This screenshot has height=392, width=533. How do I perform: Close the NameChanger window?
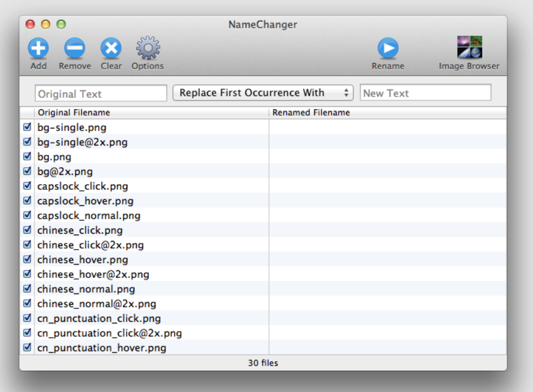click(x=30, y=24)
